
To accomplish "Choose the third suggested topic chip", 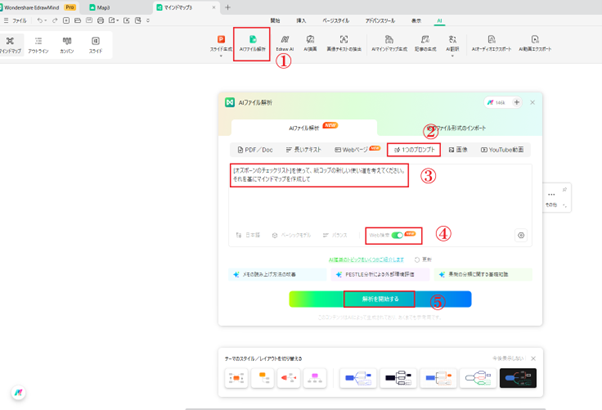I will 483,274.
